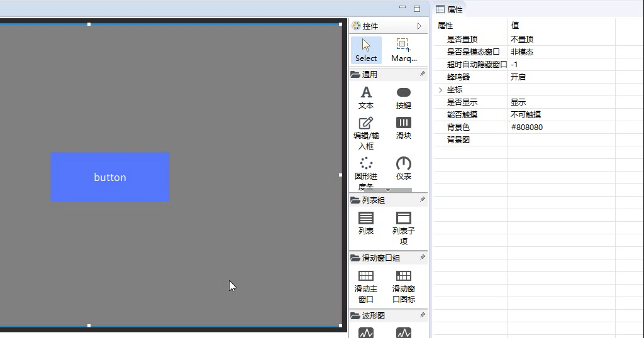Change 是否显示 value 显示
The height and width of the screenshot is (338, 644).
[x=518, y=102]
